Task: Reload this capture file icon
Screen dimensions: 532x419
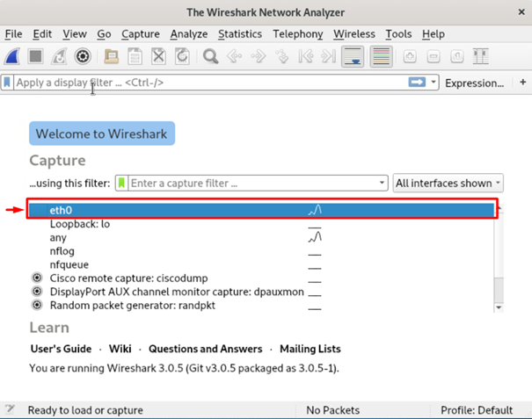Action: 182,56
